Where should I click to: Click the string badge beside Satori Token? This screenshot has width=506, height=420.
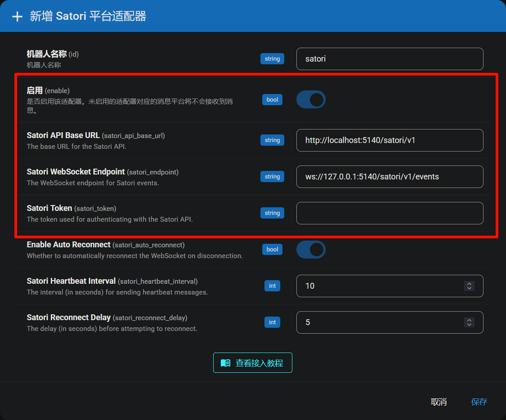coord(273,213)
